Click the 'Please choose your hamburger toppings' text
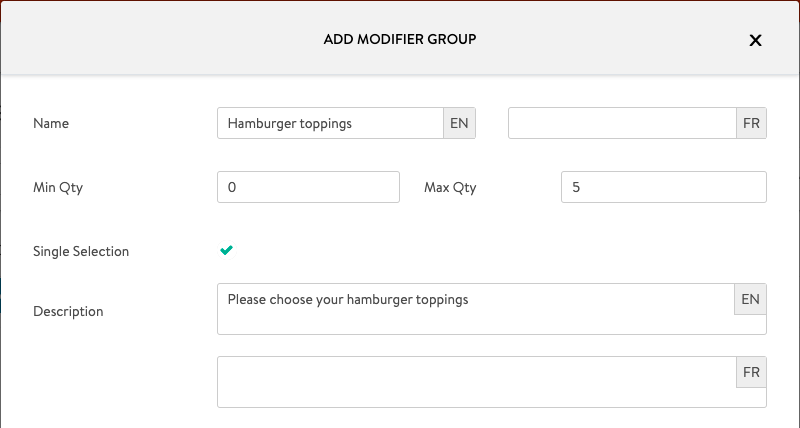800x428 pixels. pyautogui.click(x=348, y=298)
